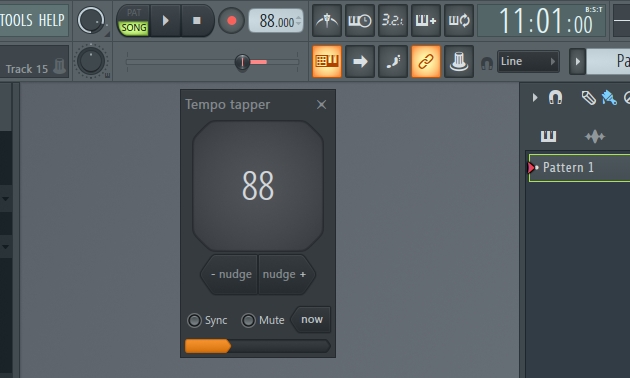
Task: Switch to PAT pattern mode
Action: 134,12
